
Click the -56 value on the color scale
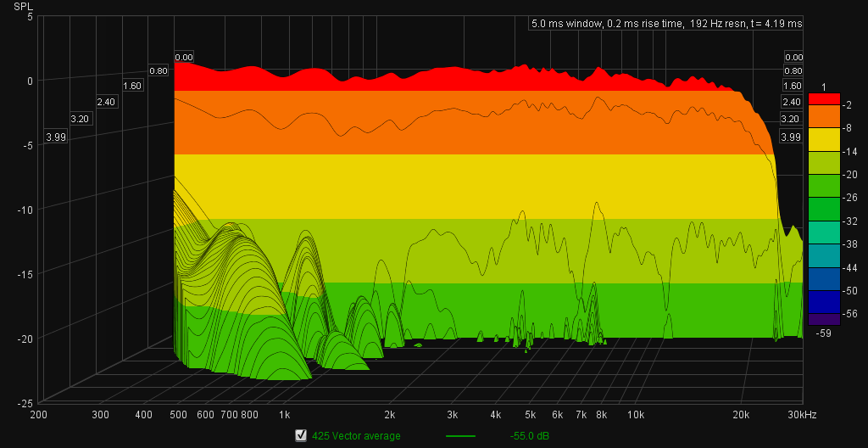tap(850, 314)
